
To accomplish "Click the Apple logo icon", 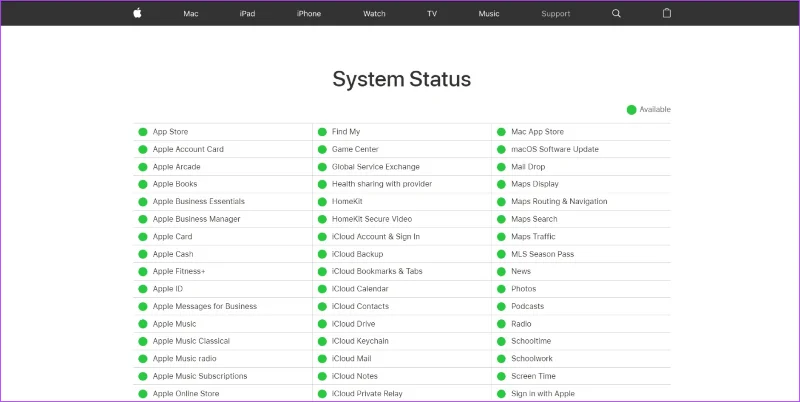I will point(137,13).
